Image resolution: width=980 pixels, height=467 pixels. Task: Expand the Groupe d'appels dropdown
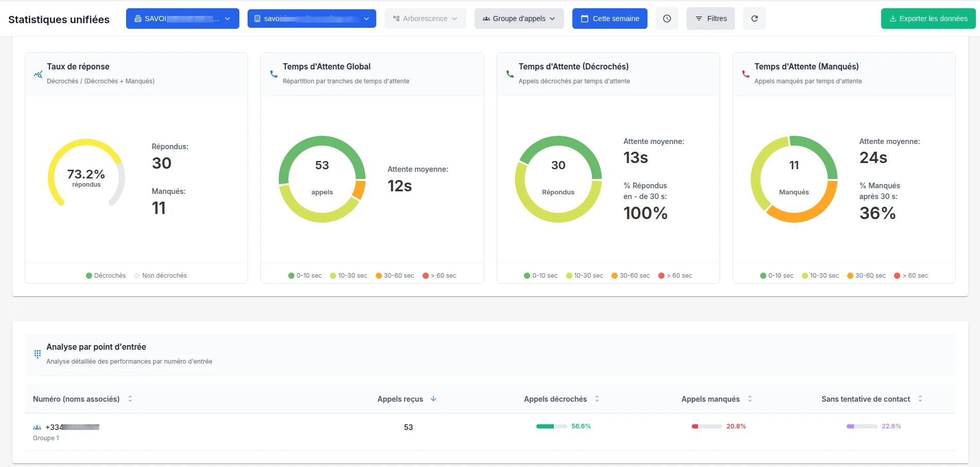(x=519, y=19)
